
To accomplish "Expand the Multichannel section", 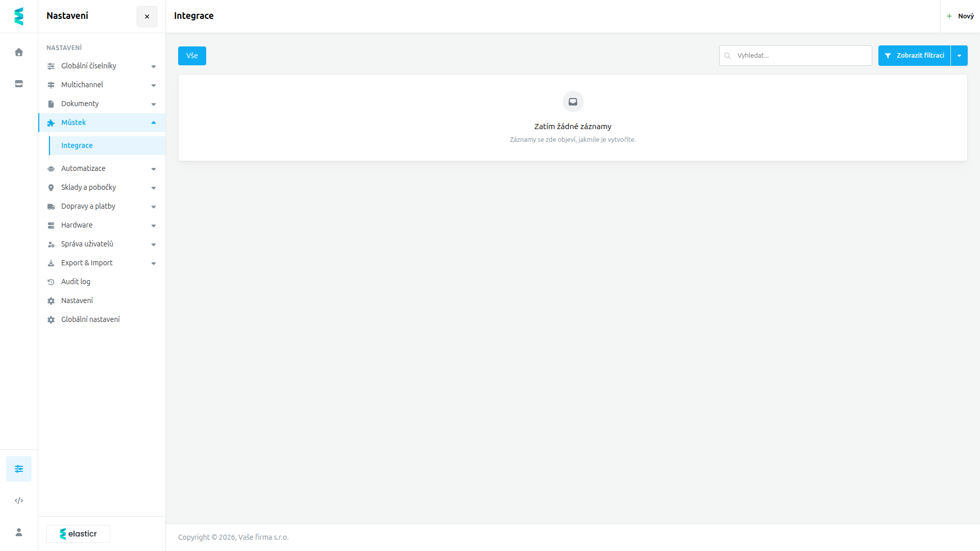I will click(102, 85).
